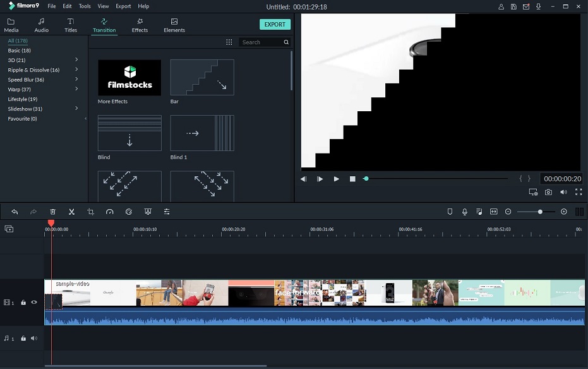Record voiceover with the microphone icon
This screenshot has height=369, width=588.
(465, 212)
